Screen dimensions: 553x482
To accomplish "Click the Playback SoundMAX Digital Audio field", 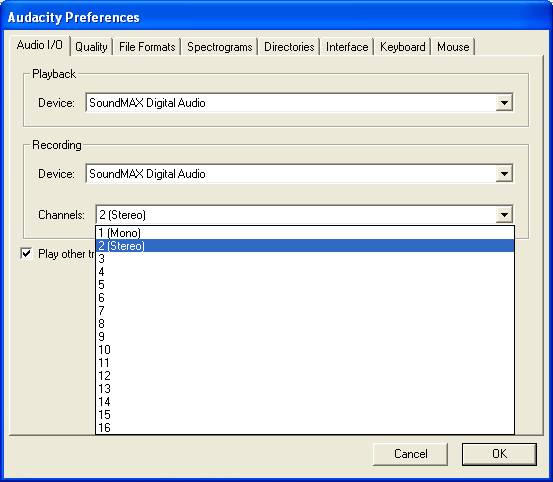I will 299,103.
